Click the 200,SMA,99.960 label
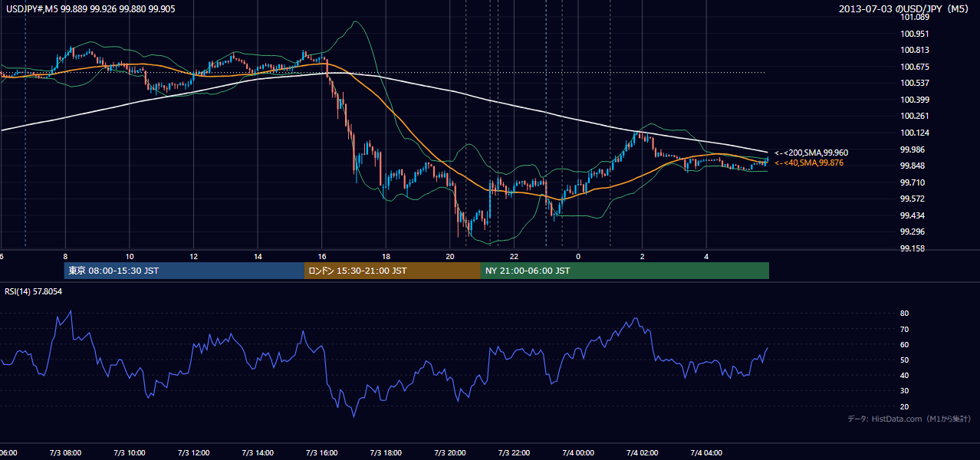980x460 pixels. coord(811,153)
